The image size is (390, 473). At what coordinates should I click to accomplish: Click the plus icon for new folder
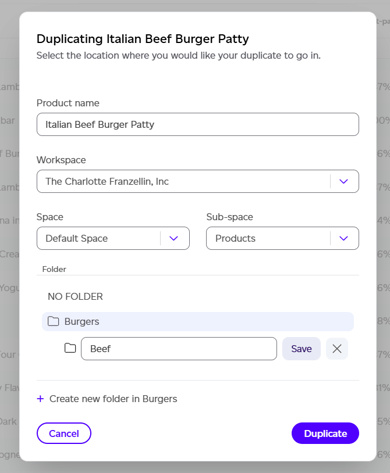pyautogui.click(x=40, y=399)
